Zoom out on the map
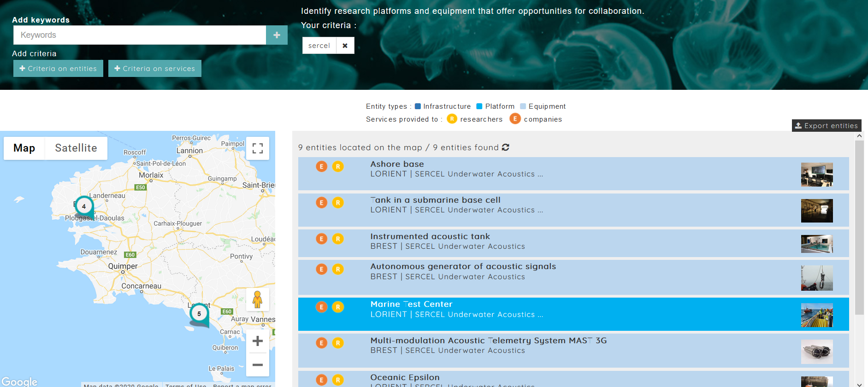Screen dimensions: 868x387 point(258,365)
